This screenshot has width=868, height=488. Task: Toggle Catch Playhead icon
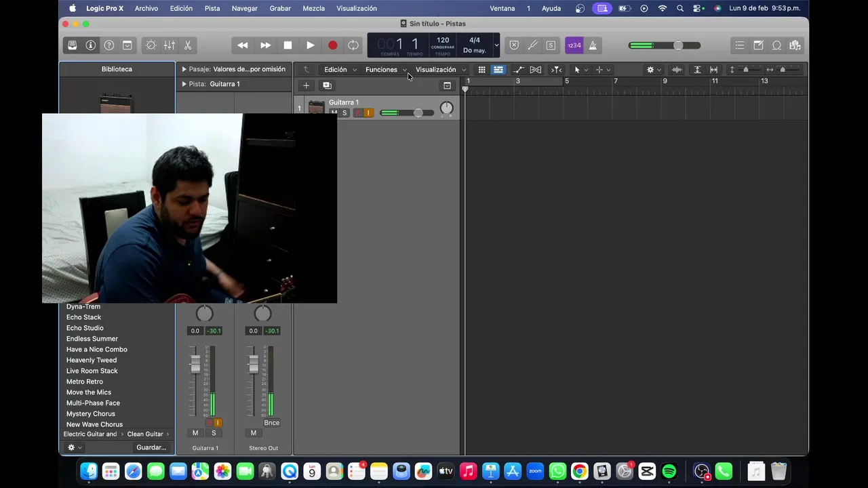coord(556,70)
